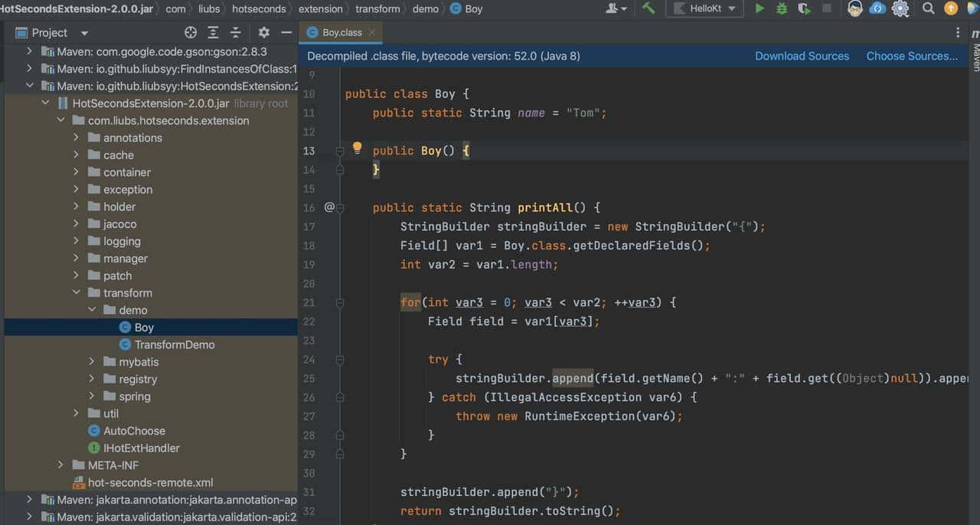Click the yellow lightbulb quick-fix icon

[357, 148]
